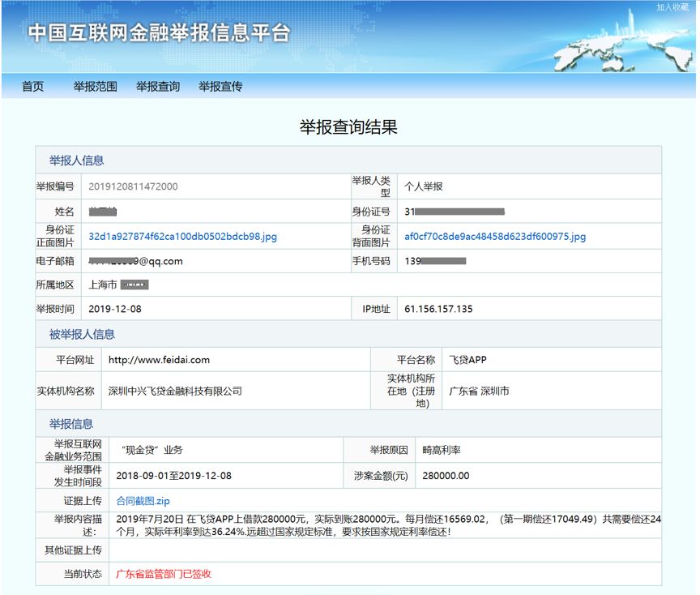
Task: Go to the 首页 home page
Action: (33, 87)
